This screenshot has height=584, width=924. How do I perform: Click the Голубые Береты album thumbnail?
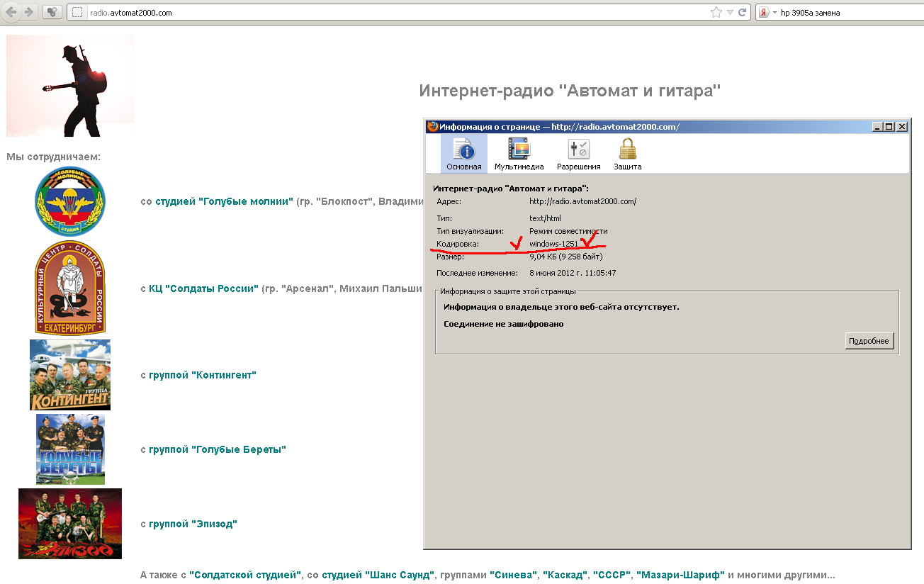click(70, 449)
